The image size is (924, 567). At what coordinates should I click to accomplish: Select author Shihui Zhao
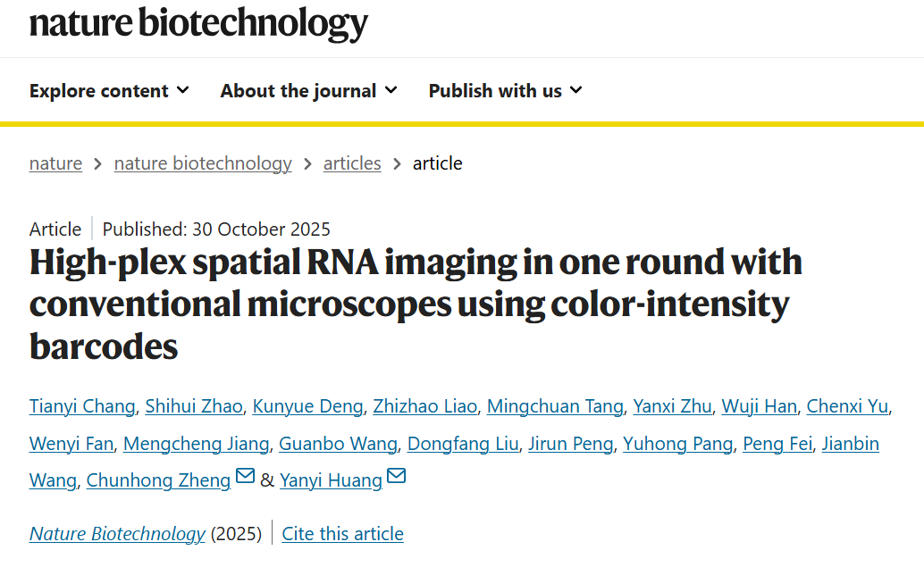click(194, 406)
